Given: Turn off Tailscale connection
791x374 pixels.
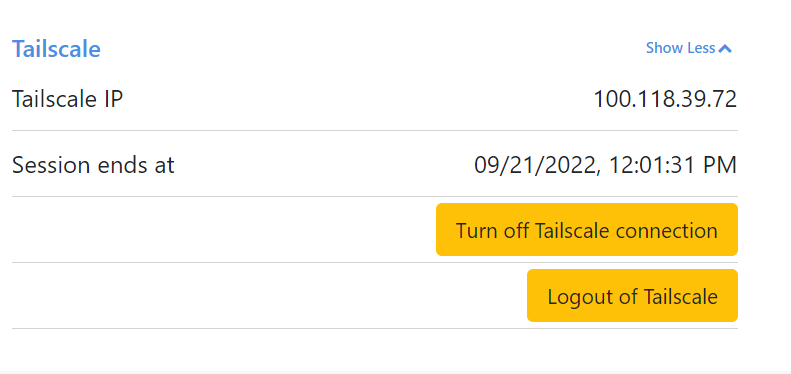Looking at the screenshot, I should click(587, 230).
